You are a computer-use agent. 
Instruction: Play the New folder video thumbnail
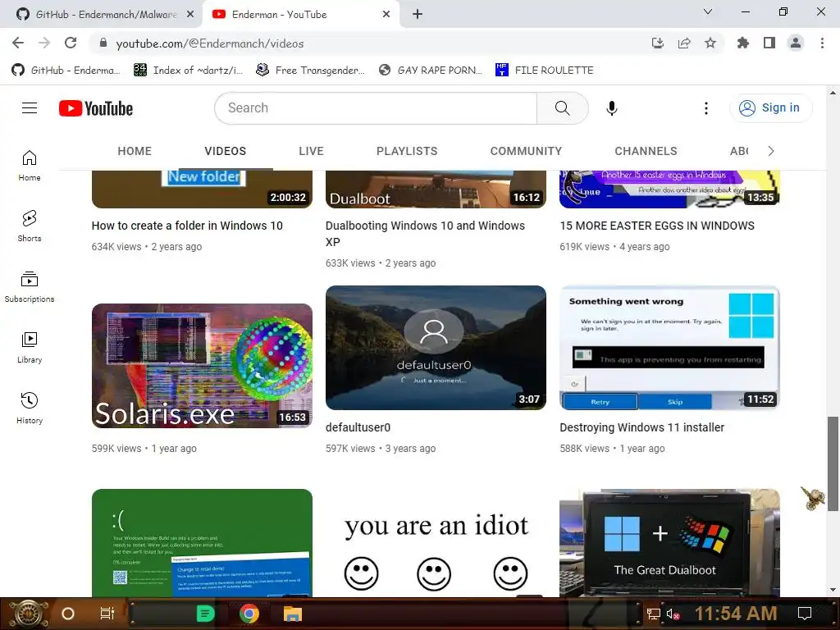pos(202,189)
